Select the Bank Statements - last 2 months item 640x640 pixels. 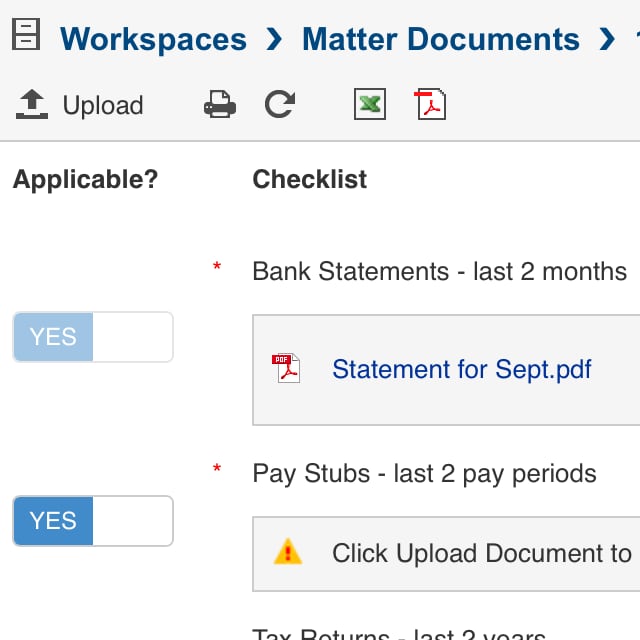tap(439, 272)
